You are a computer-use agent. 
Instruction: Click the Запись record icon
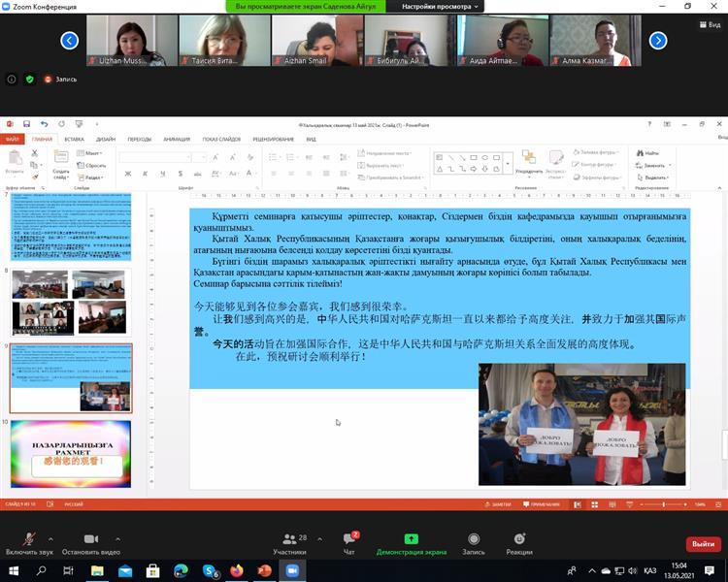pos(474,539)
